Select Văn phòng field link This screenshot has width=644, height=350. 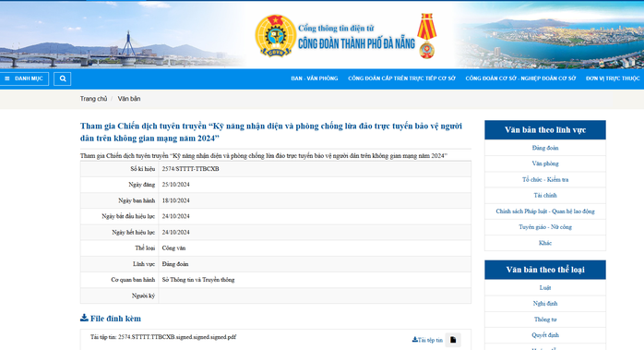pyautogui.click(x=545, y=163)
